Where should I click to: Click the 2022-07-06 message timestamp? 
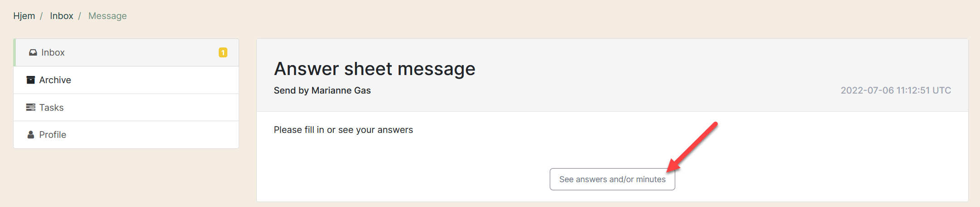pos(895,90)
